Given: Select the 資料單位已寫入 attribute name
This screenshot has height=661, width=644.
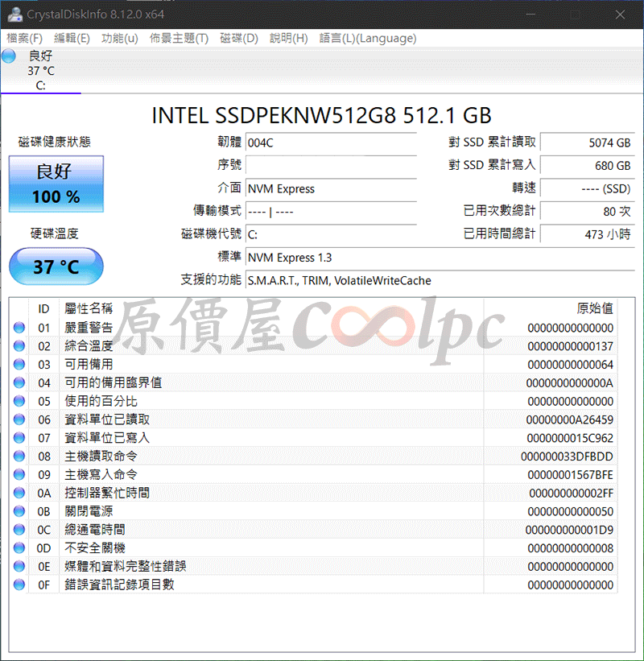Looking at the screenshot, I should pos(107,438).
